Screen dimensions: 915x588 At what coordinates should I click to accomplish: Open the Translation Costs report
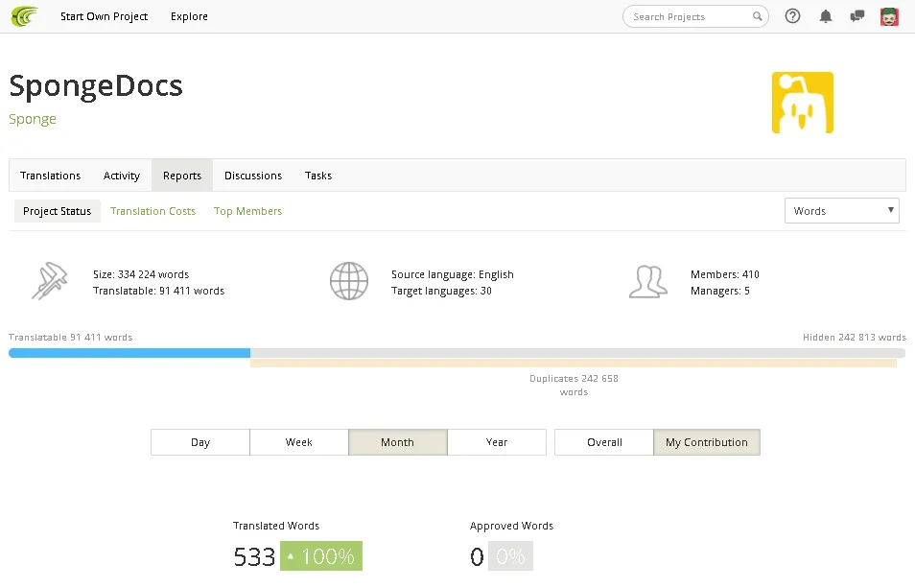(x=152, y=211)
